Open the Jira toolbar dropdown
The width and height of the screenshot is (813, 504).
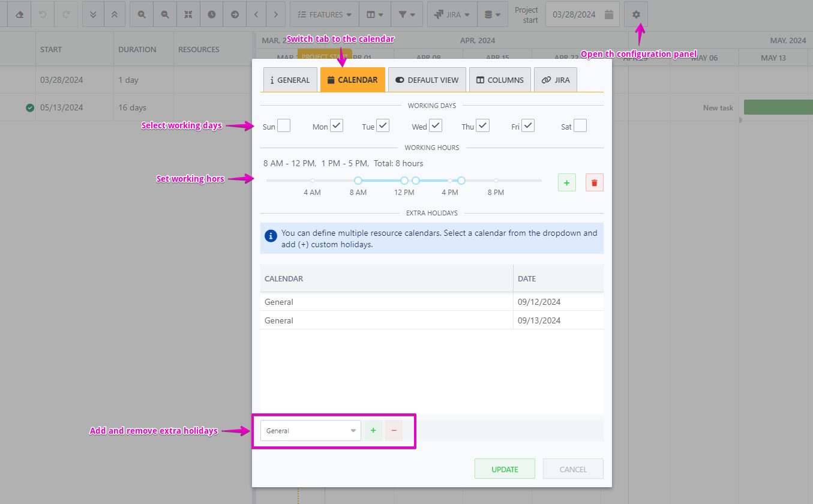pyautogui.click(x=452, y=14)
